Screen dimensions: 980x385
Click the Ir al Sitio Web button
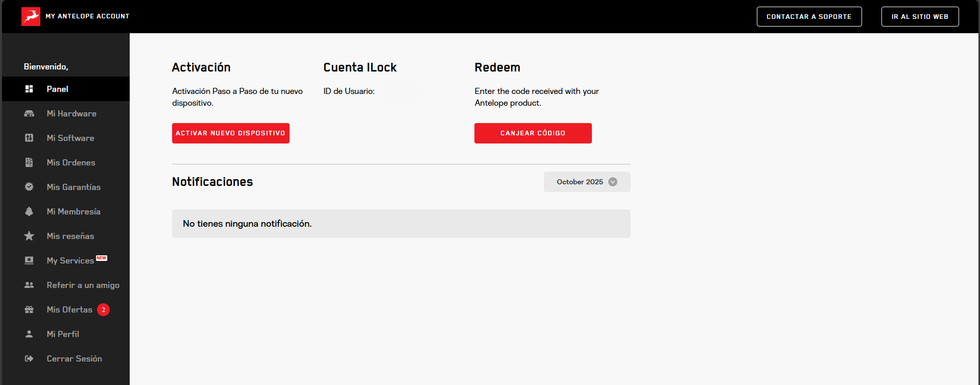coord(920,16)
